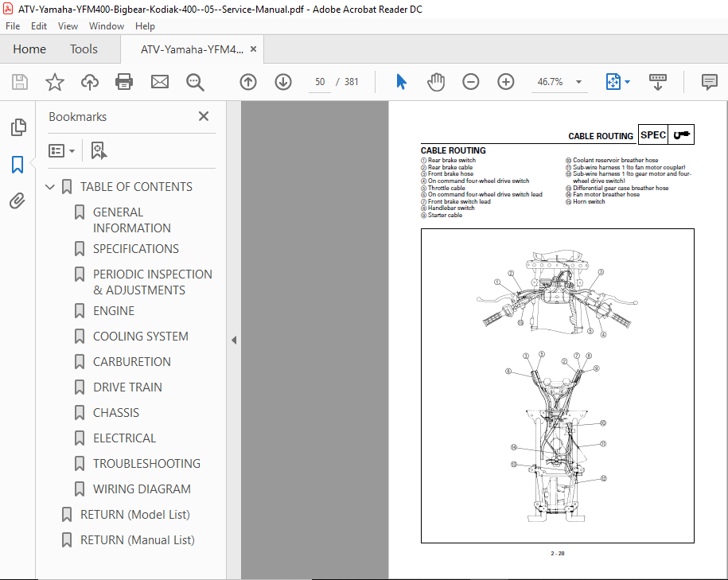Activate the Hand pan tool

tap(436, 82)
